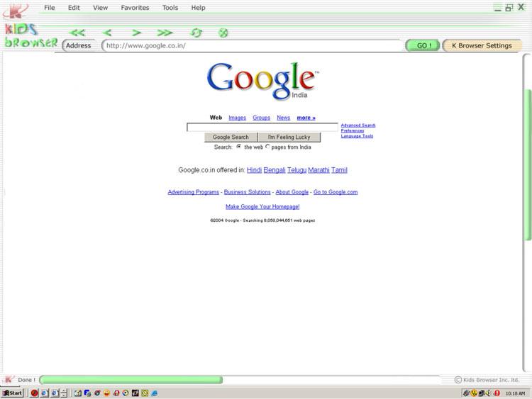Select 'pages from India' radio button
This screenshot has width=532, height=399.
point(267,147)
